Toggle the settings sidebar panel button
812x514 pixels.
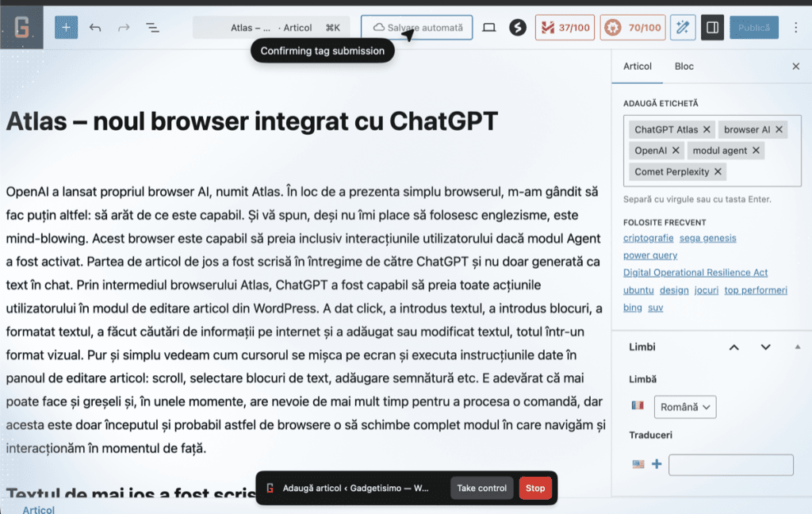click(x=712, y=28)
